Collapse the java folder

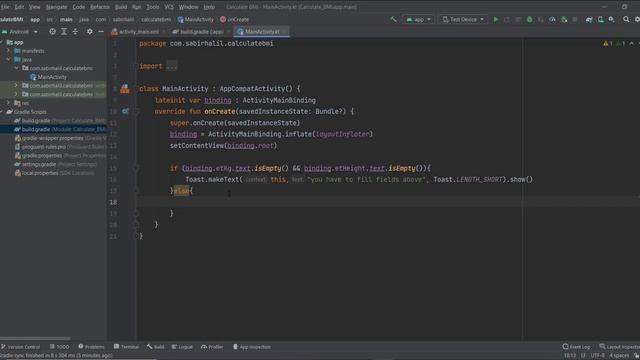(9, 60)
